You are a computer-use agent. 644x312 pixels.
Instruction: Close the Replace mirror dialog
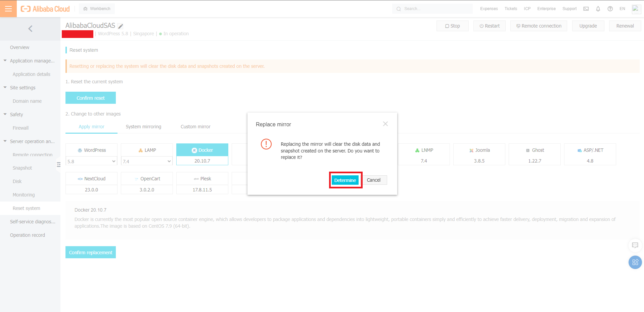click(x=385, y=124)
